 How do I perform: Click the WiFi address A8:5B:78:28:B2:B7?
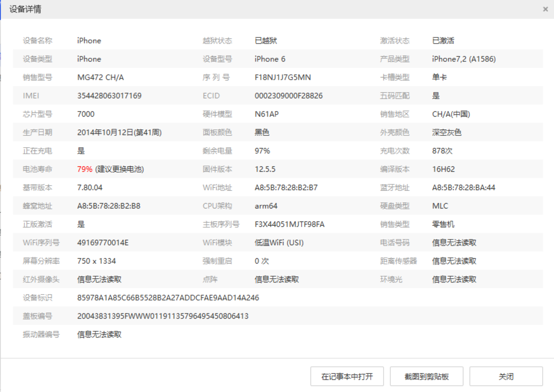point(286,188)
